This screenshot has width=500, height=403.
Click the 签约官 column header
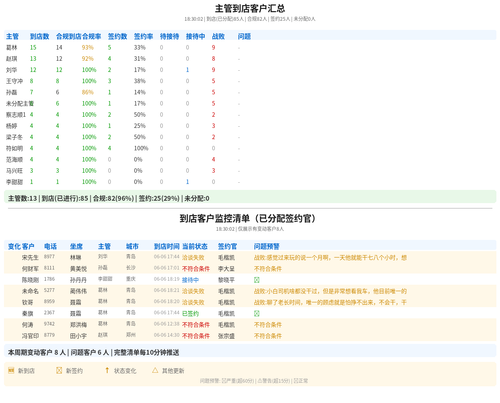pos(227,246)
